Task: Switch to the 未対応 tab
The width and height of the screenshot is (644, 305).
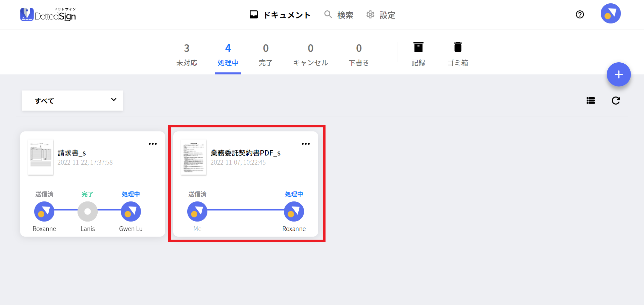Action: [x=187, y=55]
